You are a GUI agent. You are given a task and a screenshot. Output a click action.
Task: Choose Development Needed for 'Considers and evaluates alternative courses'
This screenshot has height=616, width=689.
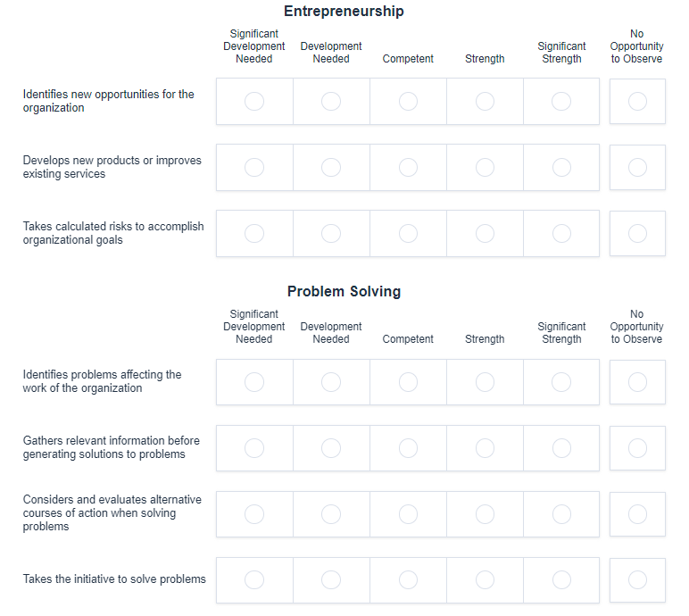[331, 514]
